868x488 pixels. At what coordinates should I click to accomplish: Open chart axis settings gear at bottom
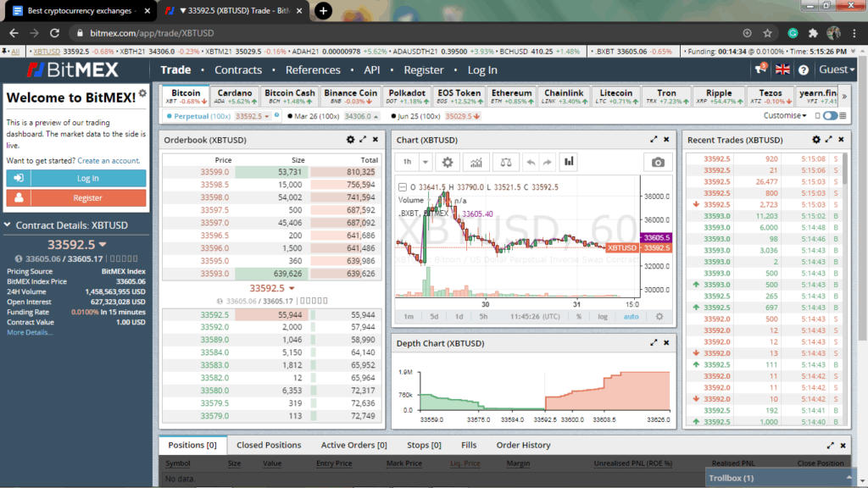659,317
